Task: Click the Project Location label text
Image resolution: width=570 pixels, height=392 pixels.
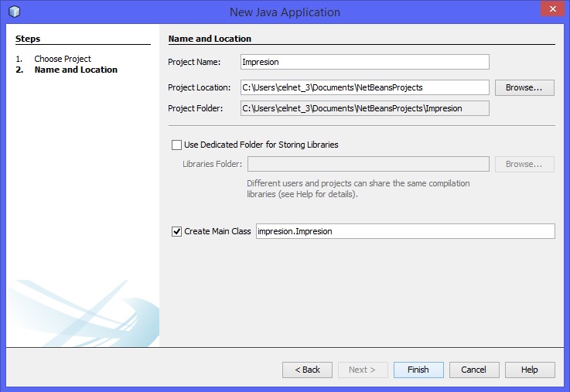Action: [199, 87]
